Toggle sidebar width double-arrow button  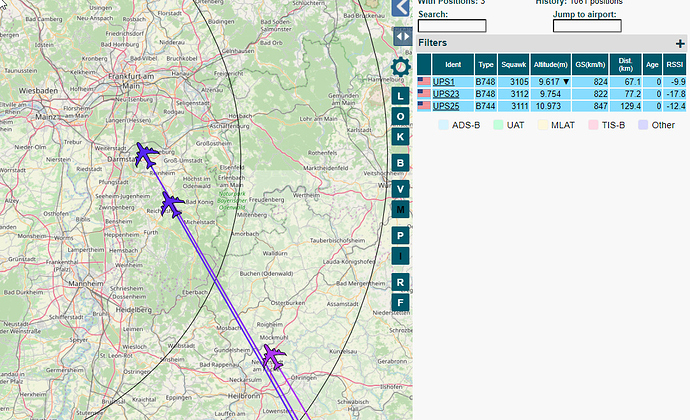point(402,37)
